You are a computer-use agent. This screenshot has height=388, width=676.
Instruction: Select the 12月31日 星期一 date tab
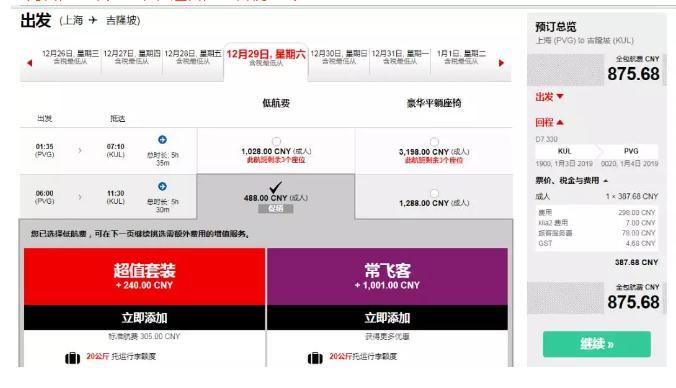pos(400,57)
